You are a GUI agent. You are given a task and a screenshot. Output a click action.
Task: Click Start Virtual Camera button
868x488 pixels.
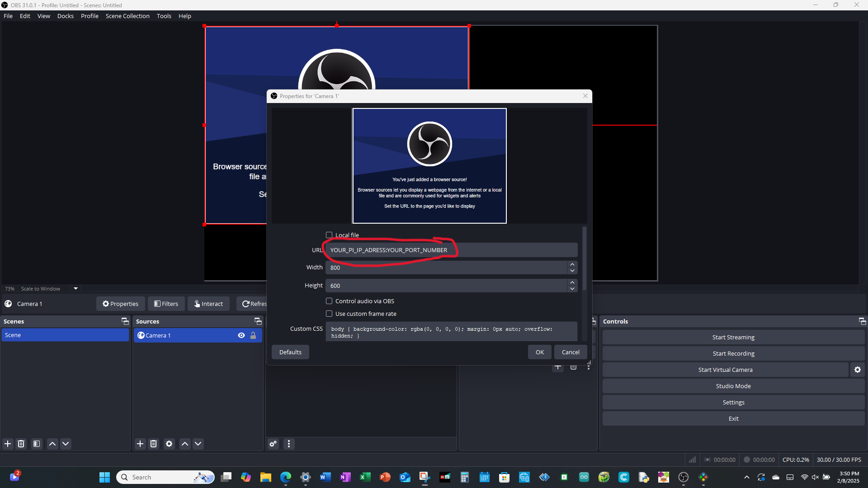[725, 370]
